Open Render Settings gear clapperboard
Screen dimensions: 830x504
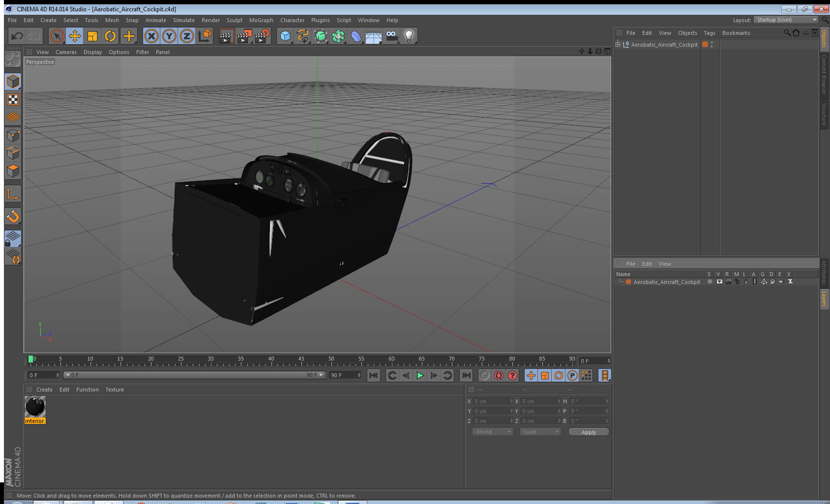[x=263, y=36]
